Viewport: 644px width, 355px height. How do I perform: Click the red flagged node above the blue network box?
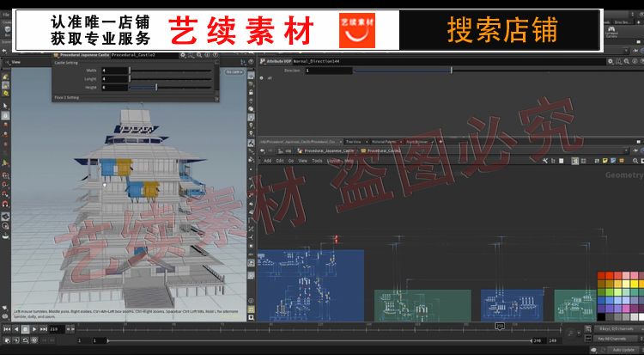[x=336, y=239]
